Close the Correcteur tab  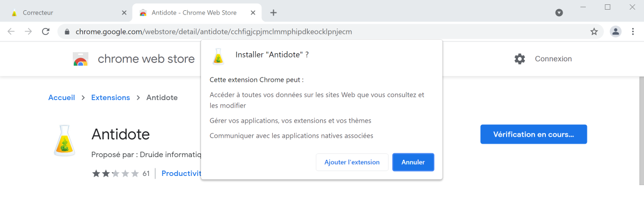pos(124,13)
